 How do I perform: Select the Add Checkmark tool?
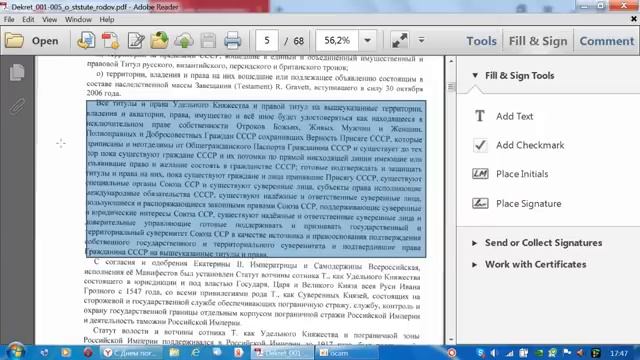[x=530, y=145]
